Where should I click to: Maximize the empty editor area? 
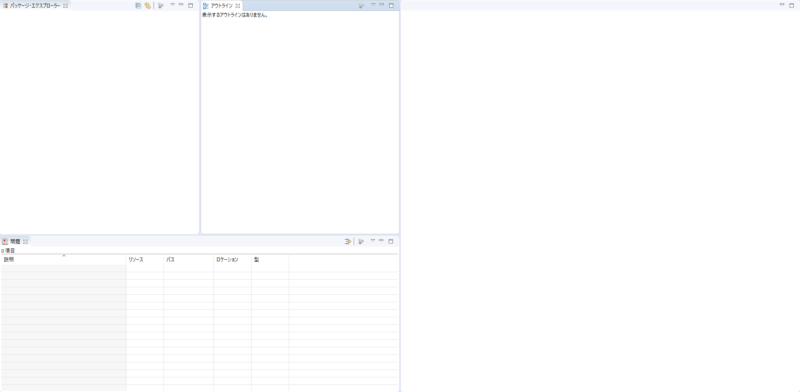[x=791, y=5]
